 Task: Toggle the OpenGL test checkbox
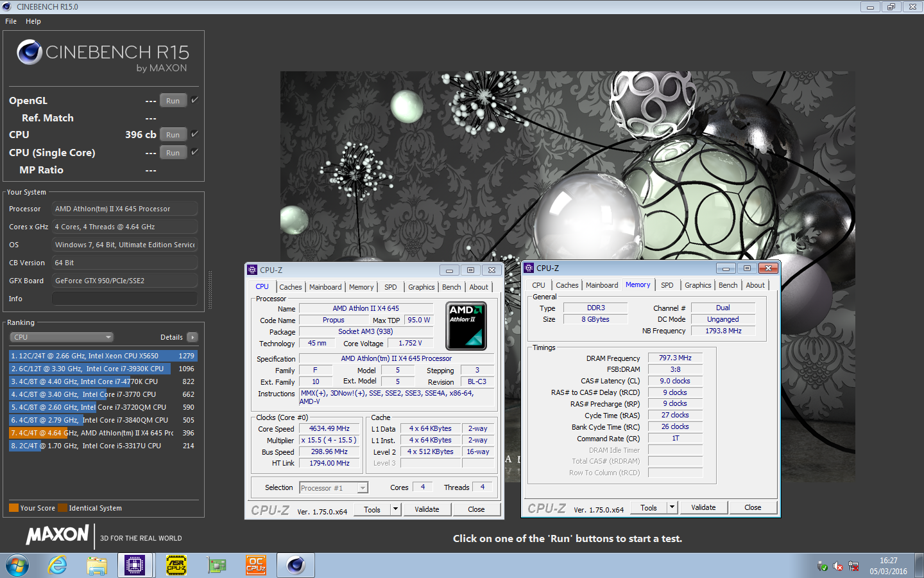[x=194, y=100]
